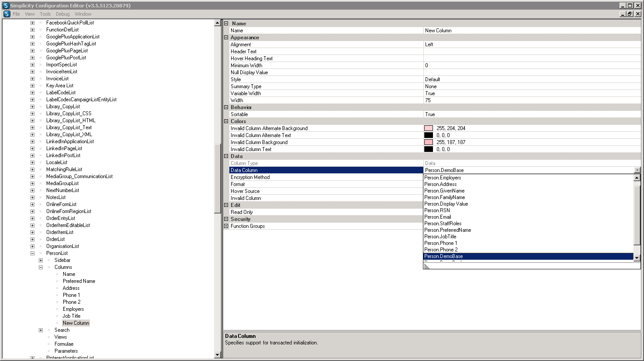Screen dimensions: 644x361
Task: Click the Simplicity icon beside File menu
Action: [7, 14]
